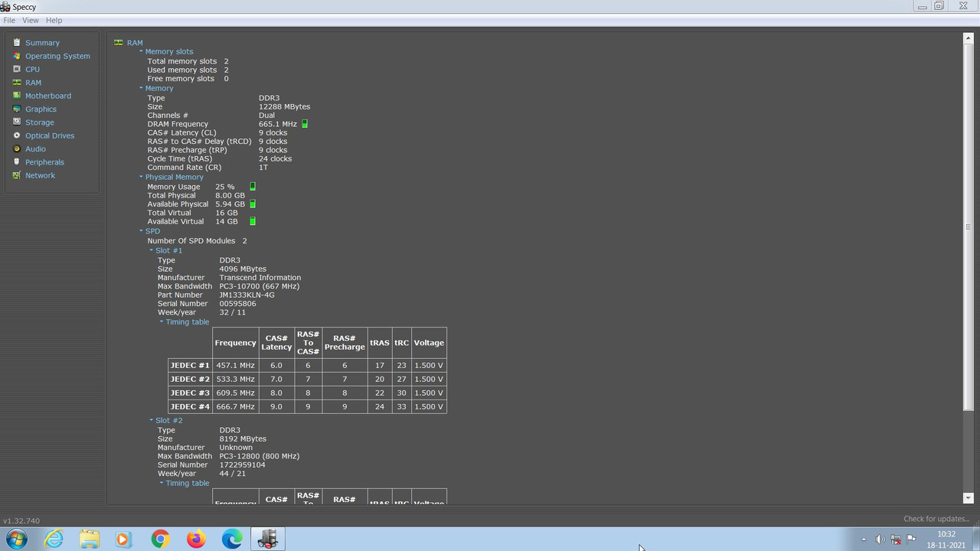Viewport: 980px width, 551px height.
Task: Click the scrollbar up arrow
Action: (x=969, y=37)
